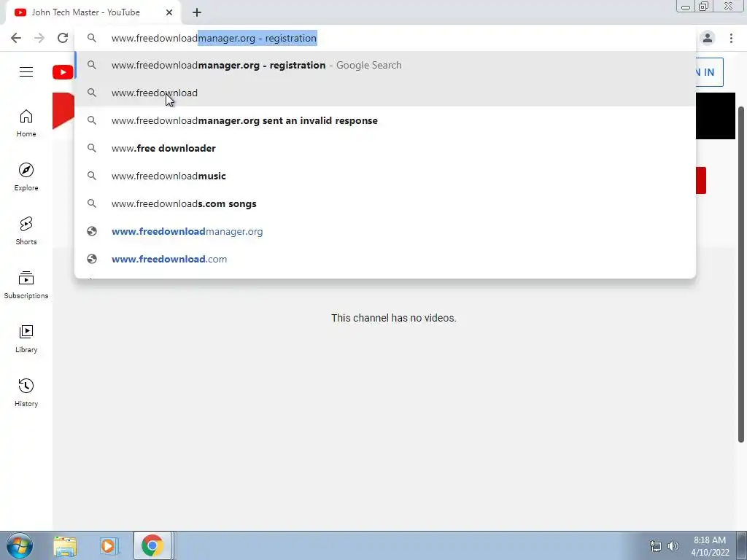Click the partially visible SIGN IN button

pos(709,72)
